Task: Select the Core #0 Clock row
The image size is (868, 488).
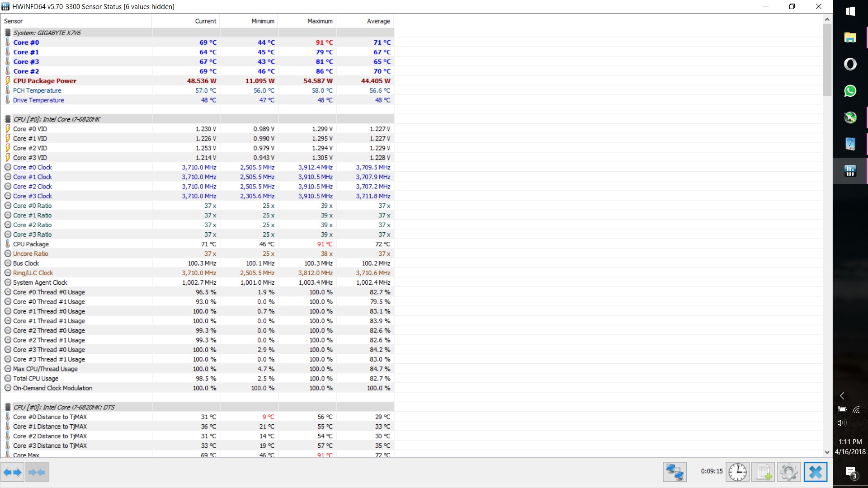Action: tap(197, 167)
